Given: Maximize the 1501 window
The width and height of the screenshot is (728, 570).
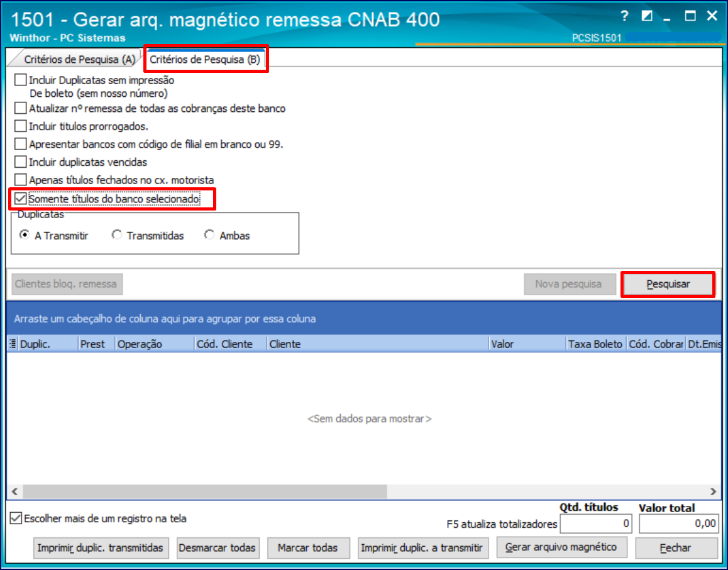Looking at the screenshot, I should (690, 16).
